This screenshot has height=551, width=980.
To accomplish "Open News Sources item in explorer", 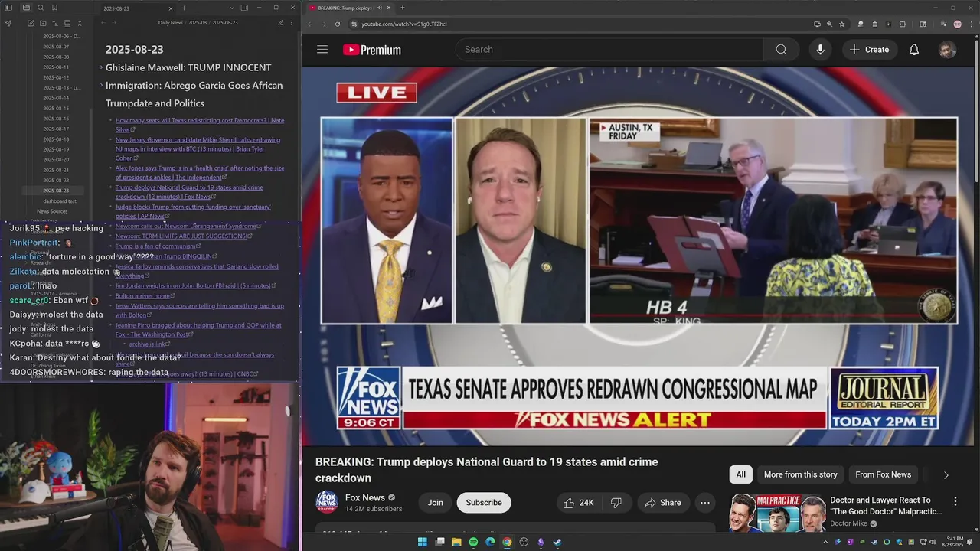I will click(x=52, y=211).
